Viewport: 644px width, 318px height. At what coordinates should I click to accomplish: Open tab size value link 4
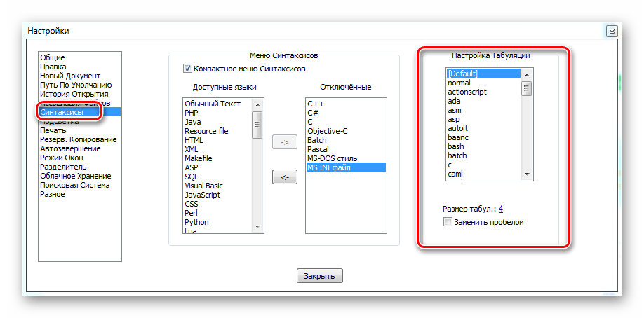[501, 209]
